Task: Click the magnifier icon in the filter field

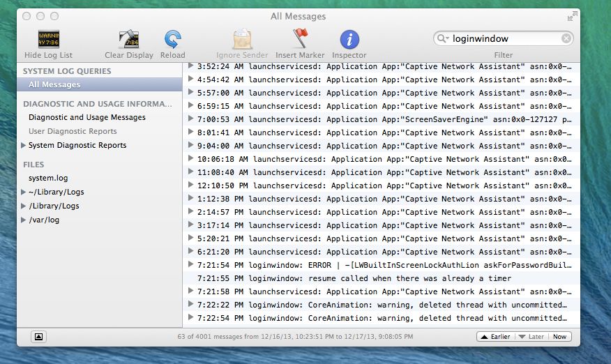Action: (442, 38)
